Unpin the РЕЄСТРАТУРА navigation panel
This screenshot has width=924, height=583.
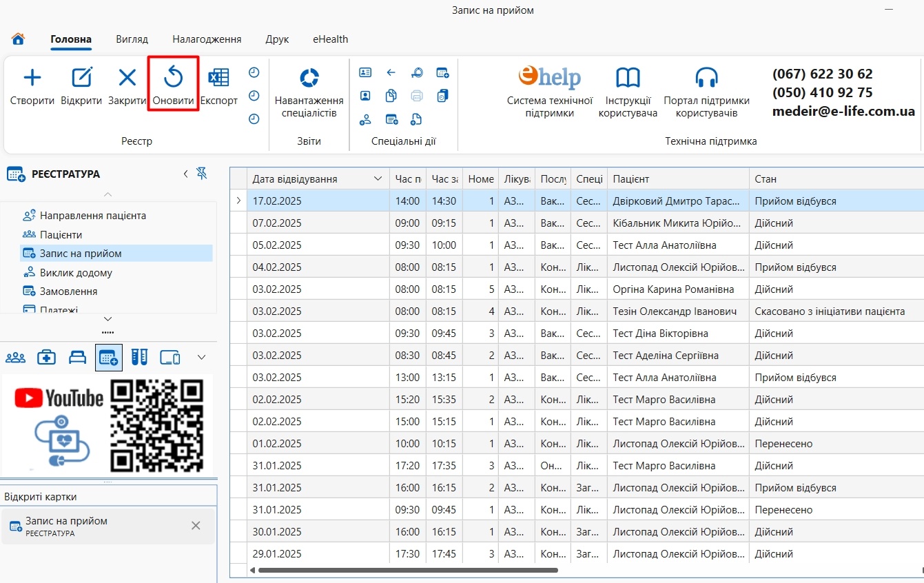(202, 174)
